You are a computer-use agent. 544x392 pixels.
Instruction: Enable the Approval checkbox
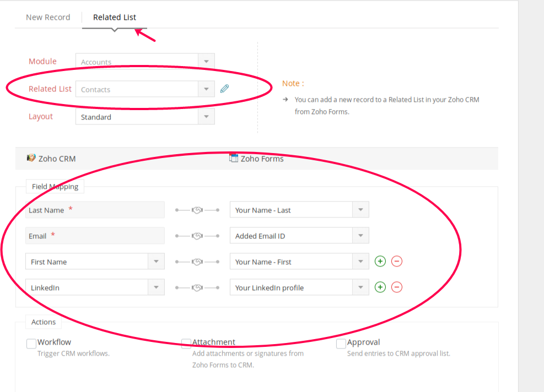coord(341,344)
